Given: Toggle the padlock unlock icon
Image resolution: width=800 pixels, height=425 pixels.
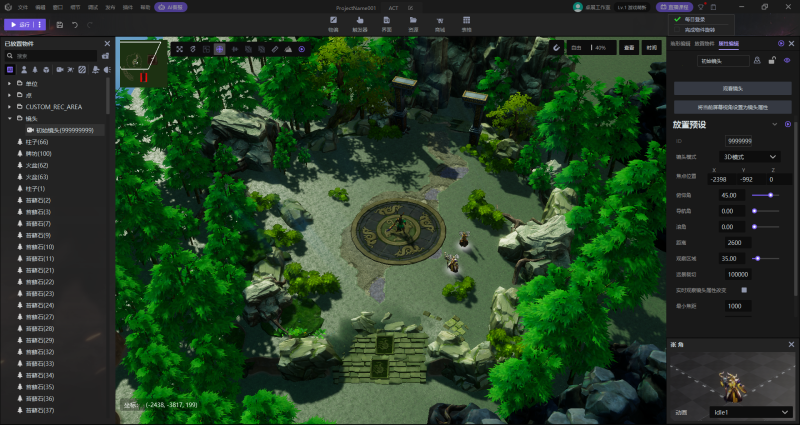Looking at the screenshot, I should pos(772,61).
